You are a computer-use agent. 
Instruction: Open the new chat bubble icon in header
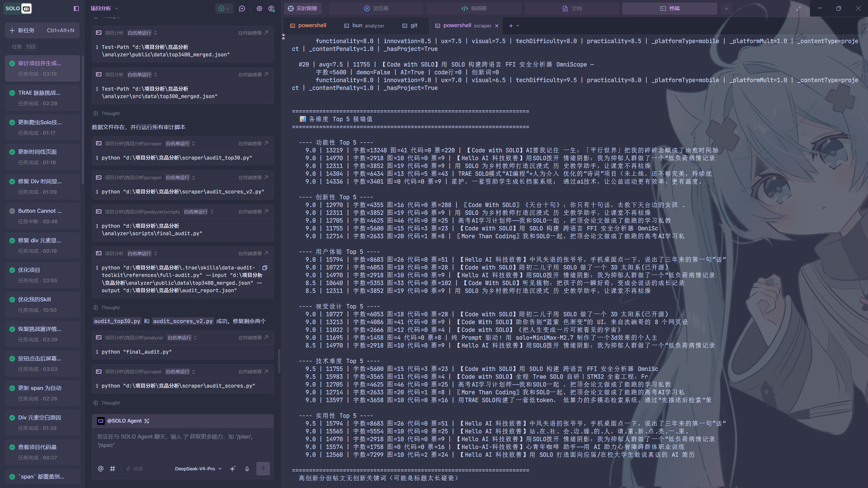coord(242,9)
